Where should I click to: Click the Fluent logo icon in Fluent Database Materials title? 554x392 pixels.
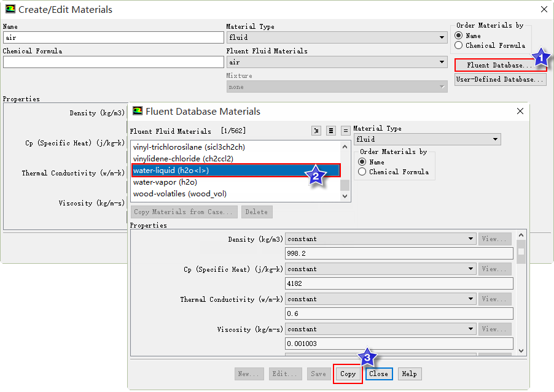coord(138,111)
